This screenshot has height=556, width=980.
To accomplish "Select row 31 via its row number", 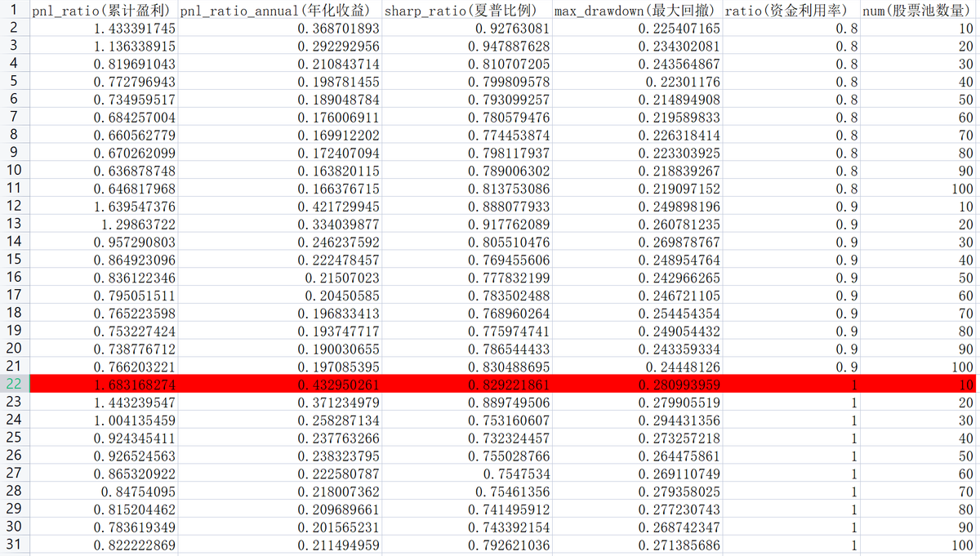I will point(14,545).
